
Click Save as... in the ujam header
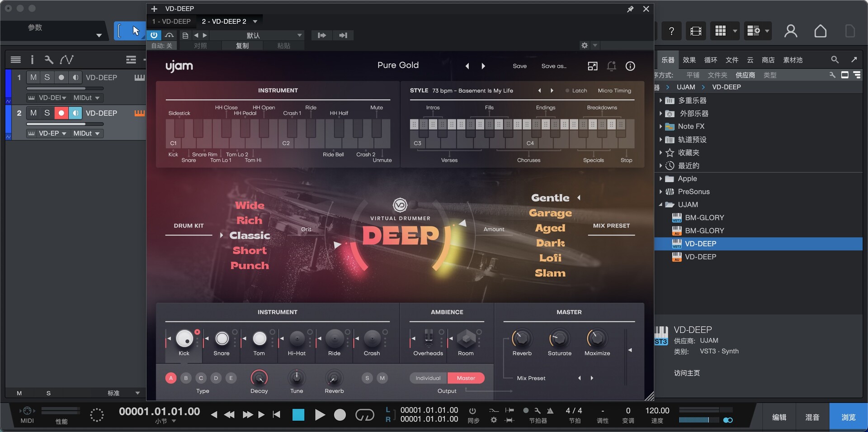[x=554, y=66]
